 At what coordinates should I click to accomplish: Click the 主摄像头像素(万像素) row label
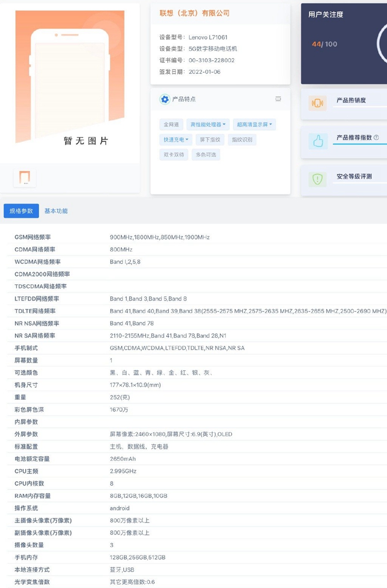click(x=43, y=520)
